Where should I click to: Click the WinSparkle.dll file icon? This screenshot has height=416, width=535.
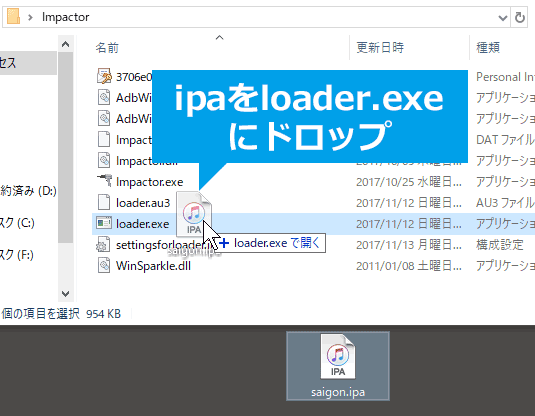click(104, 265)
